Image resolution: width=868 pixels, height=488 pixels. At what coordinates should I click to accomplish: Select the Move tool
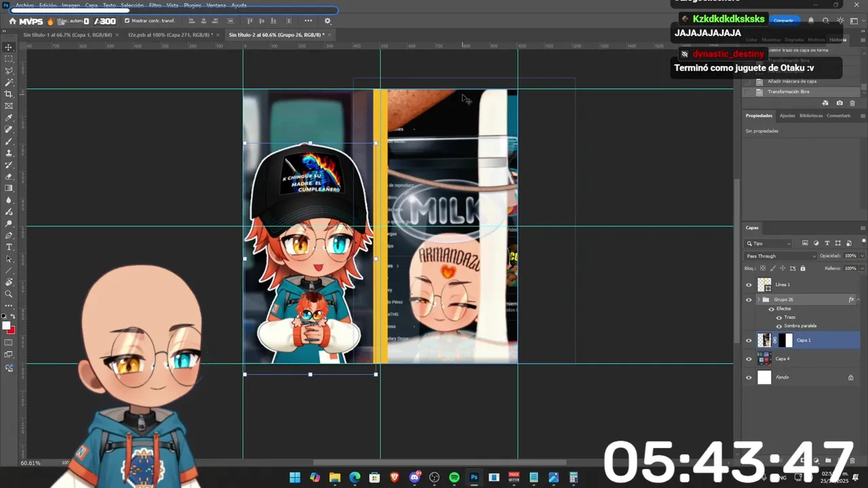(x=9, y=47)
